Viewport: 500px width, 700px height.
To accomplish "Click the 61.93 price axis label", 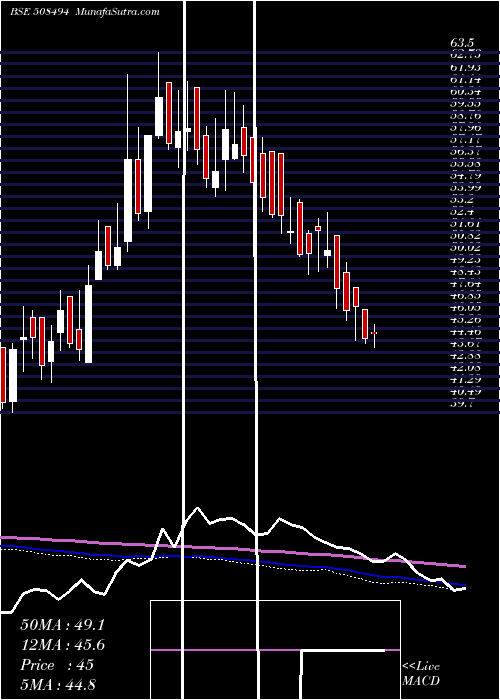I will click(x=466, y=67).
